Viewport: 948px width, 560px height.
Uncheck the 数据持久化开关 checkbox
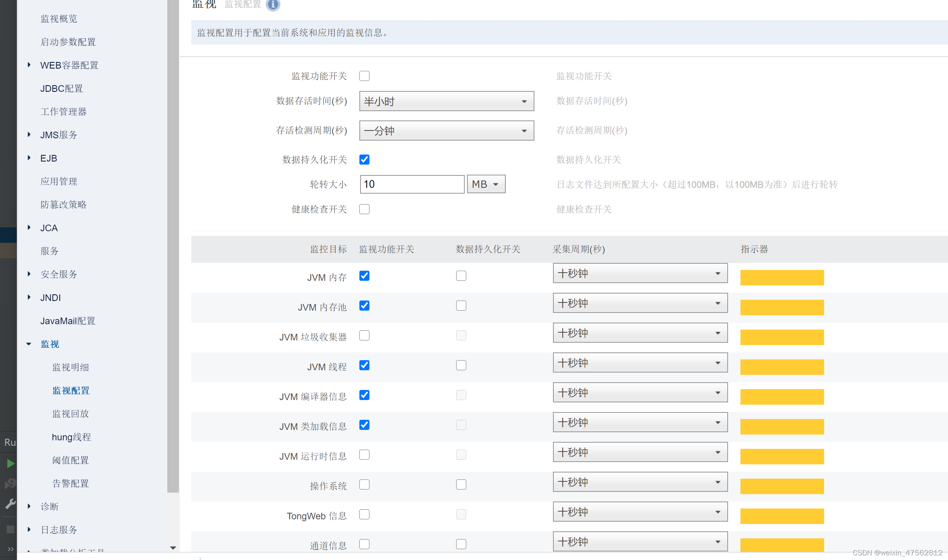coord(364,160)
